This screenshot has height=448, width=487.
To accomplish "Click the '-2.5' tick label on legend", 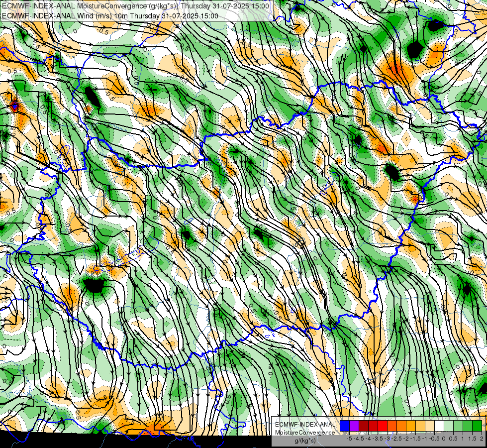I will tap(396, 439).
